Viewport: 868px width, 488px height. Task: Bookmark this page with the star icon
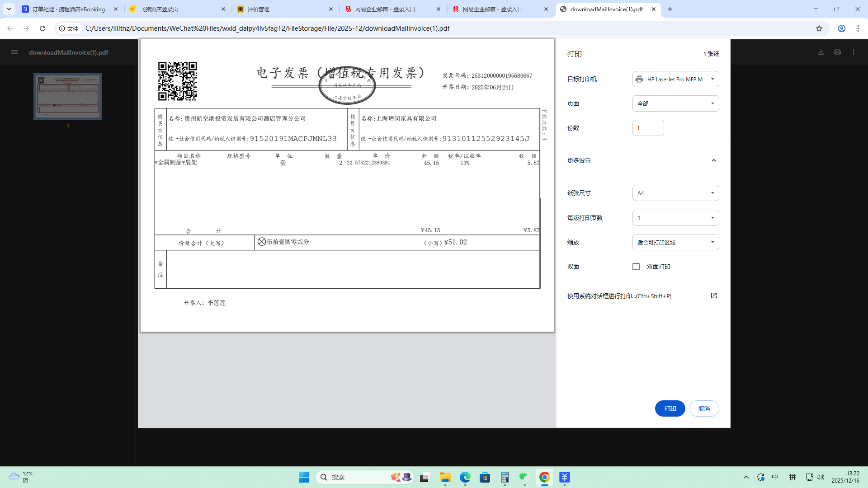click(x=819, y=28)
